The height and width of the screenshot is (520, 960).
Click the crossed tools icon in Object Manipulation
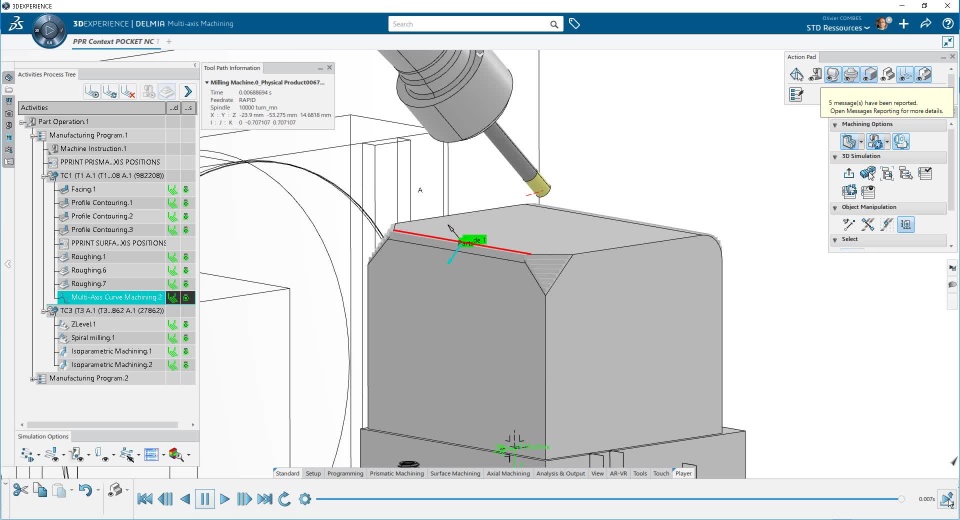[868, 225]
